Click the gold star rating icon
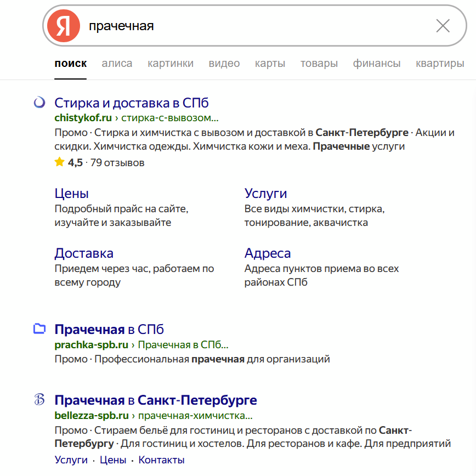476x476 pixels. [x=59, y=162]
